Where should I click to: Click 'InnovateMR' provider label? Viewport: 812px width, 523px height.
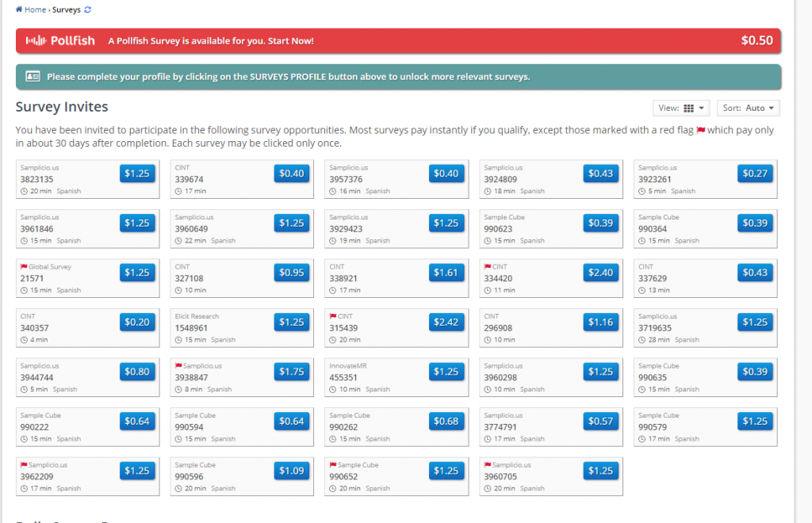tap(348, 366)
